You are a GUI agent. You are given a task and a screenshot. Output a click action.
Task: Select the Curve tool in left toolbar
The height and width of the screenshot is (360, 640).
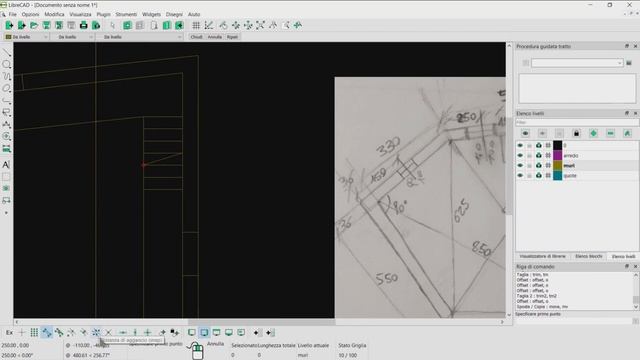point(6,76)
